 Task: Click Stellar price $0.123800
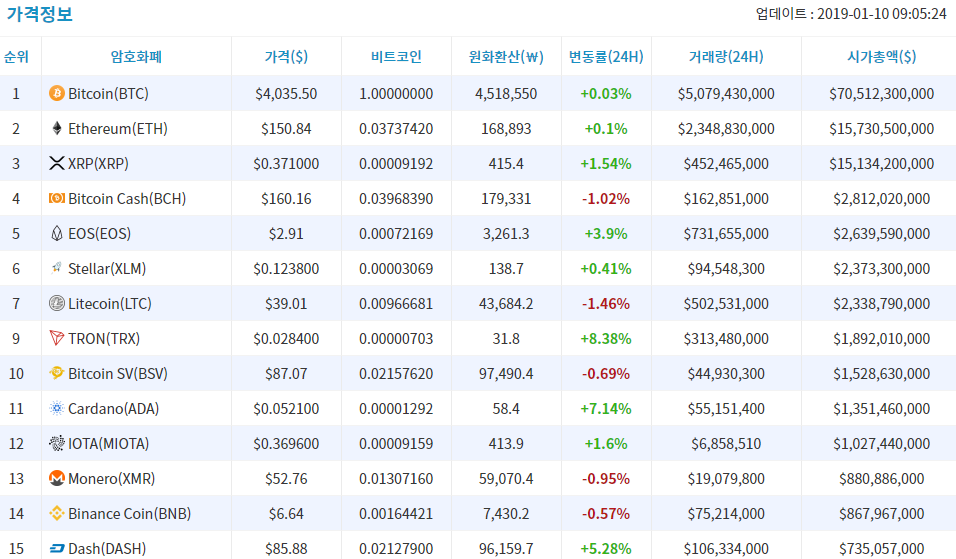click(286, 269)
